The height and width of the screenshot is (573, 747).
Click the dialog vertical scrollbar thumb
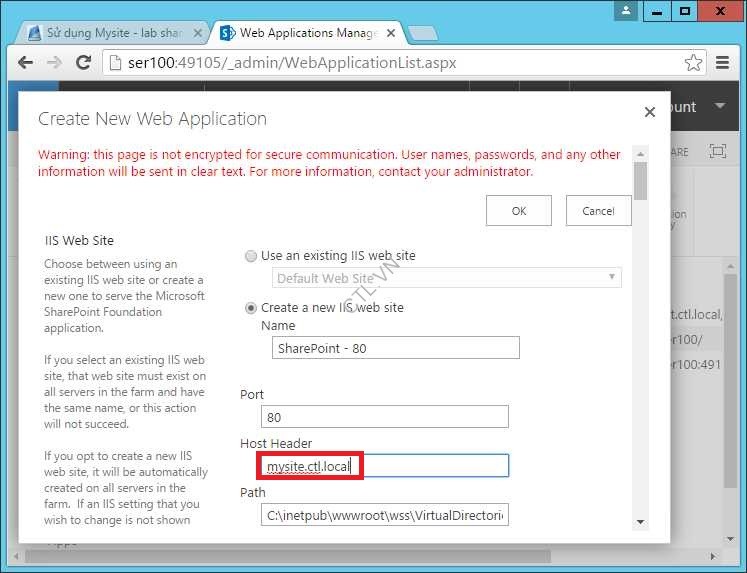point(641,181)
